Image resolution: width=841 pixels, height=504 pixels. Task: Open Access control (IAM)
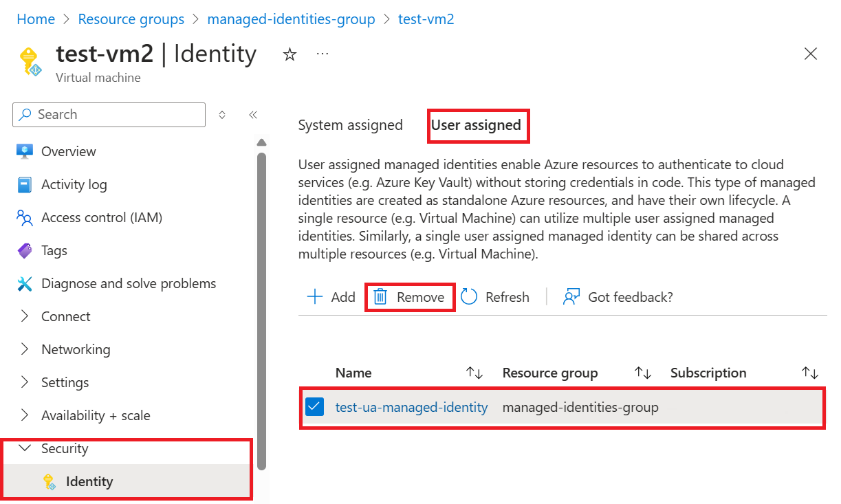(103, 217)
